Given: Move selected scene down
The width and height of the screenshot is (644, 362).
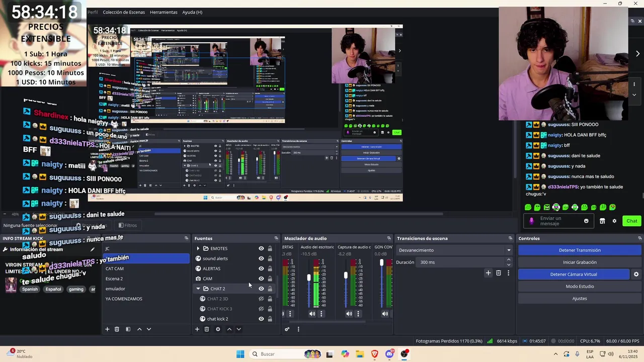Looking at the screenshot, I should click(149, 329).
